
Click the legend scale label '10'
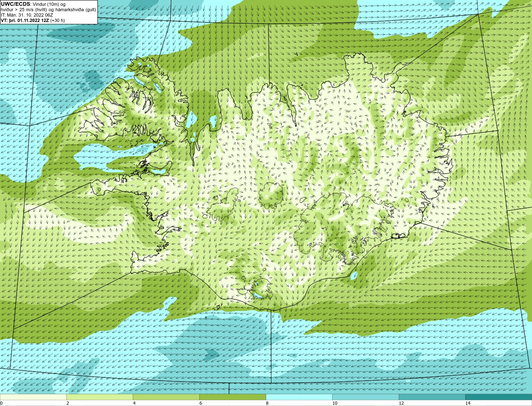(335, 403)
